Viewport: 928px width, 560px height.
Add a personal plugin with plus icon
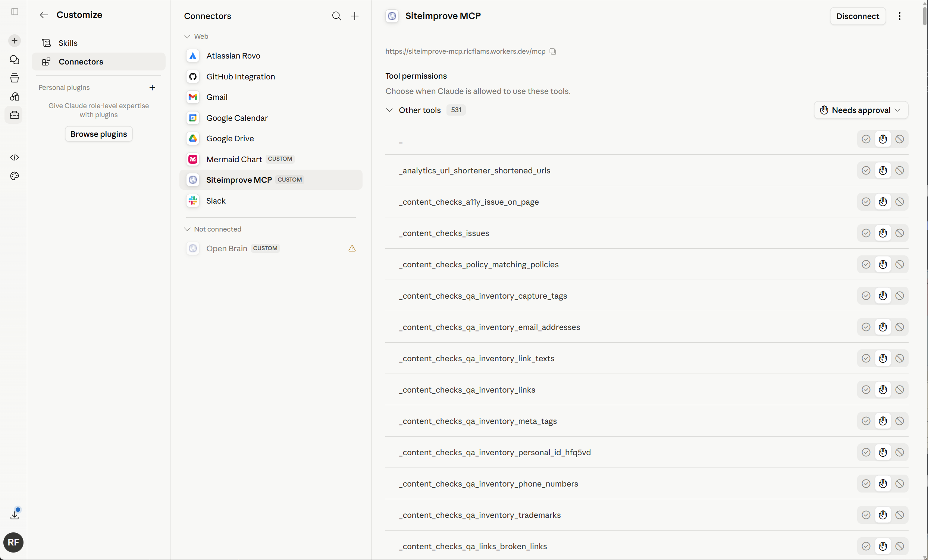(x=152, y=87)
